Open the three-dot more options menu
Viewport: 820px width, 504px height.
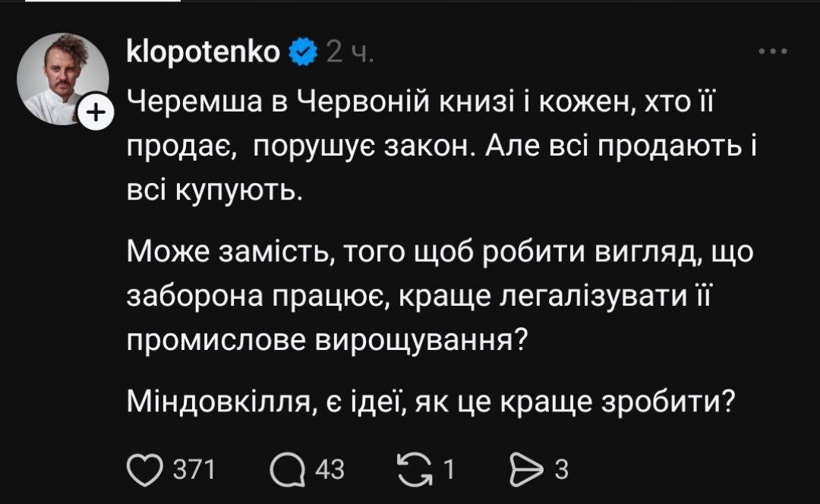click(773, 52)
